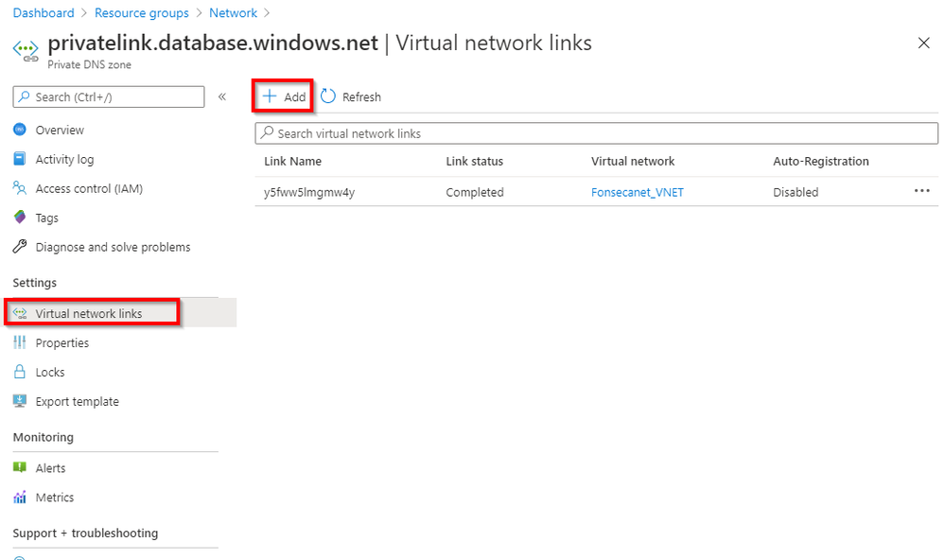Click the Tags icon in sidebar
This screenshot has height=560, width=945.
20,217
